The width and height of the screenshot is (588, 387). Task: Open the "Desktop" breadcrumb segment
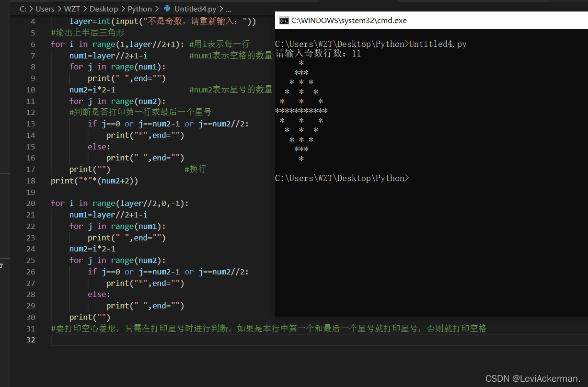(x=104, y=9)
